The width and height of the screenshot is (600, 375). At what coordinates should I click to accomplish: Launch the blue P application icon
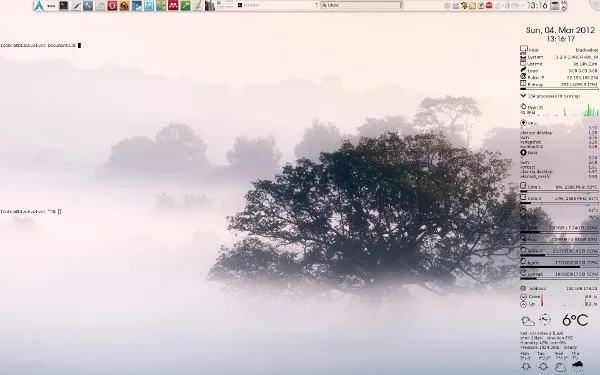[137, 5]
